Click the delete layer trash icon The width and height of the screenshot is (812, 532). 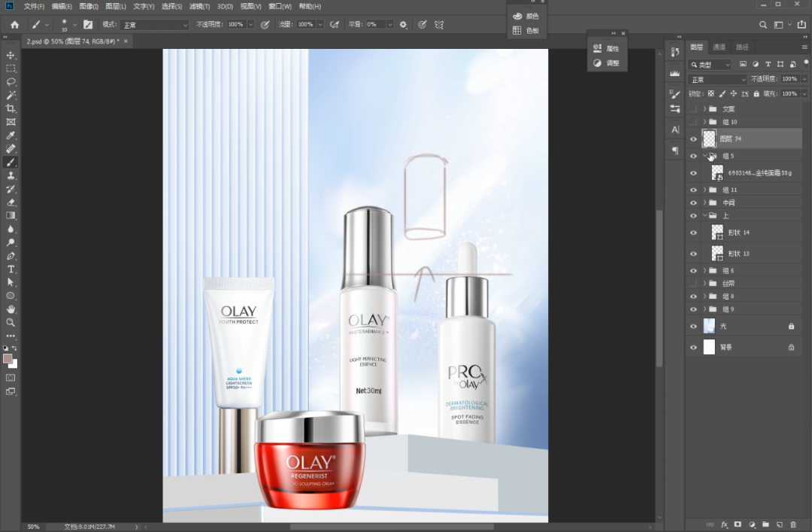pos(793,524)
